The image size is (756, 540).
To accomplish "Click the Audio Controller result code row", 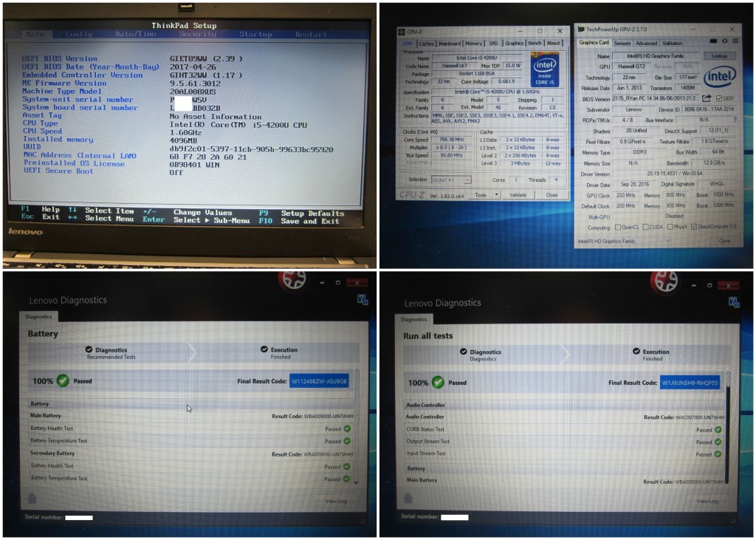I will click(565, 417).
